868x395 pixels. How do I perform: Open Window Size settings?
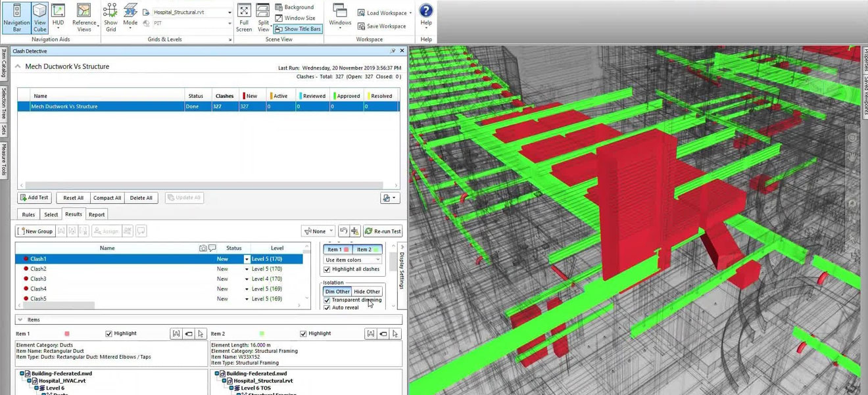295,18
